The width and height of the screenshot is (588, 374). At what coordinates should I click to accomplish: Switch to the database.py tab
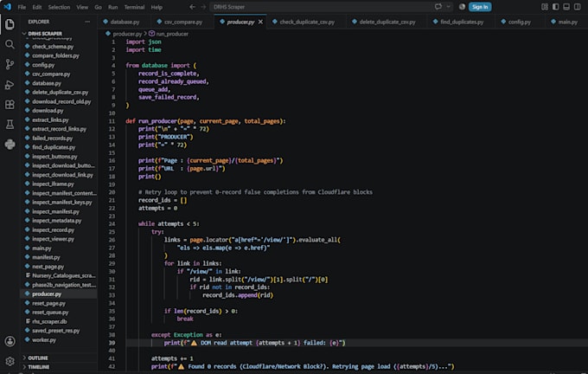click(125, 23)
